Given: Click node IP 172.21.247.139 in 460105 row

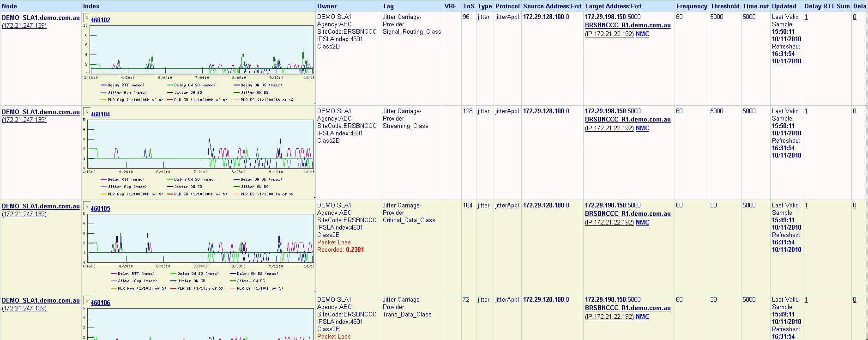Looking at the screenshot, I should click(x=24, y=214).
